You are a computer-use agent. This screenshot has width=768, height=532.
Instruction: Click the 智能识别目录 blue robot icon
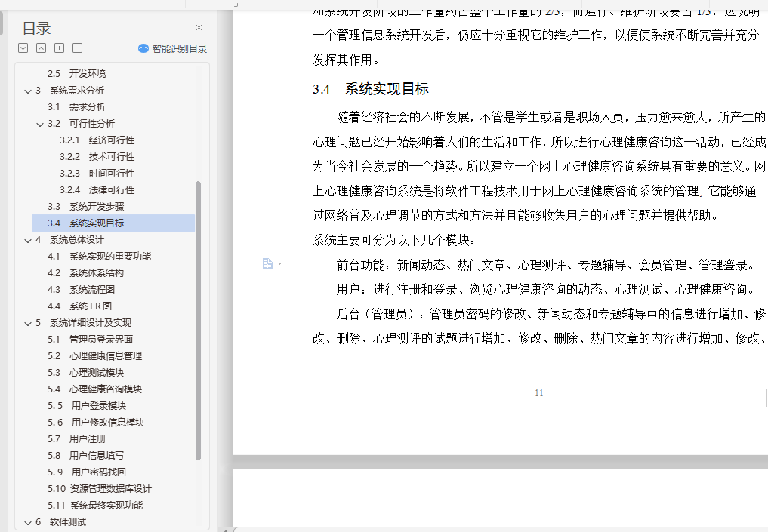click(143, 48)
